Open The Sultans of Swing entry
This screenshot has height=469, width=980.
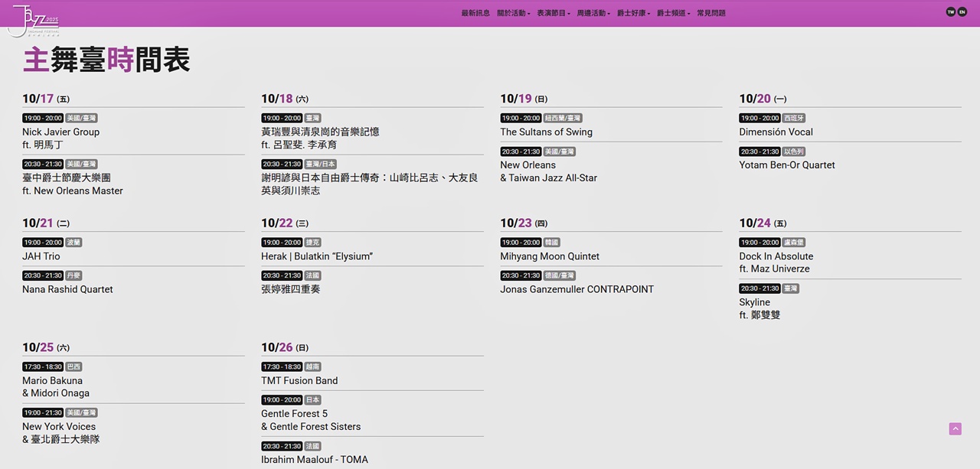tap(546, 132)
